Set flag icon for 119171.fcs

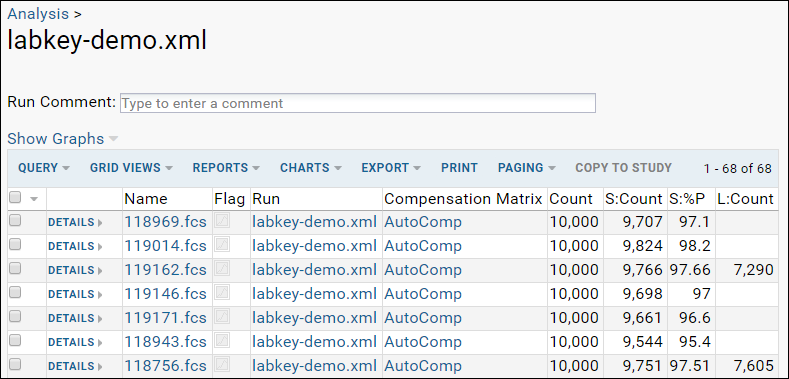[x=222, y=317]
